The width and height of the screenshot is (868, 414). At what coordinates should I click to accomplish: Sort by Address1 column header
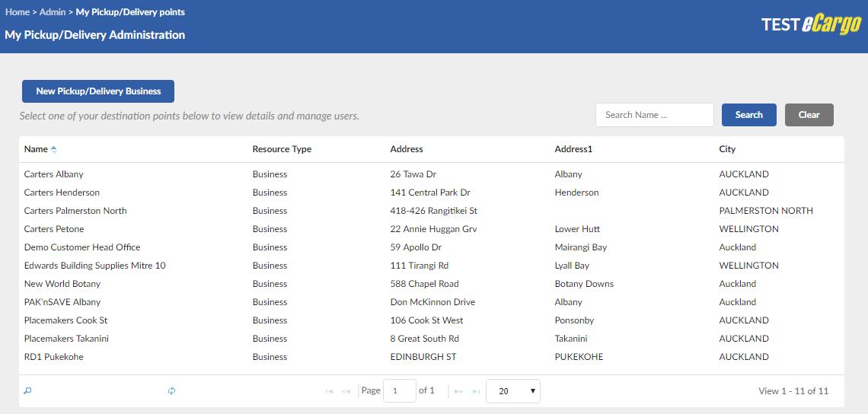tap(573, 149)
